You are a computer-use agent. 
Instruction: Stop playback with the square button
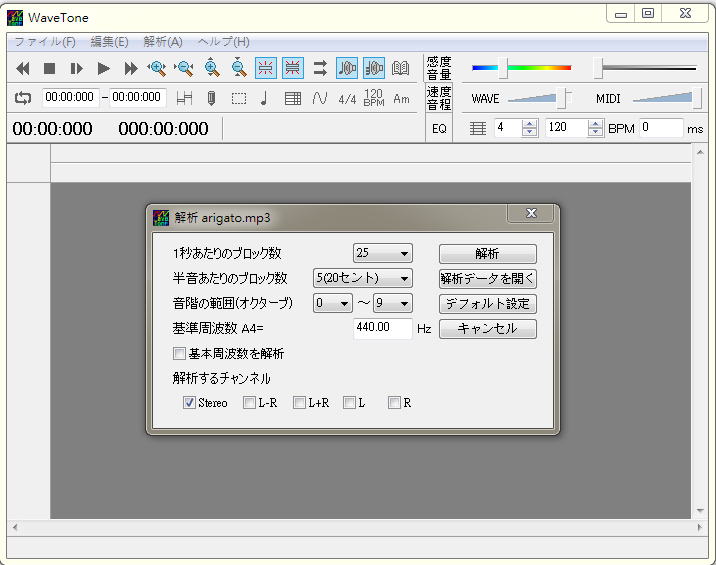click(x=49, y=69)
